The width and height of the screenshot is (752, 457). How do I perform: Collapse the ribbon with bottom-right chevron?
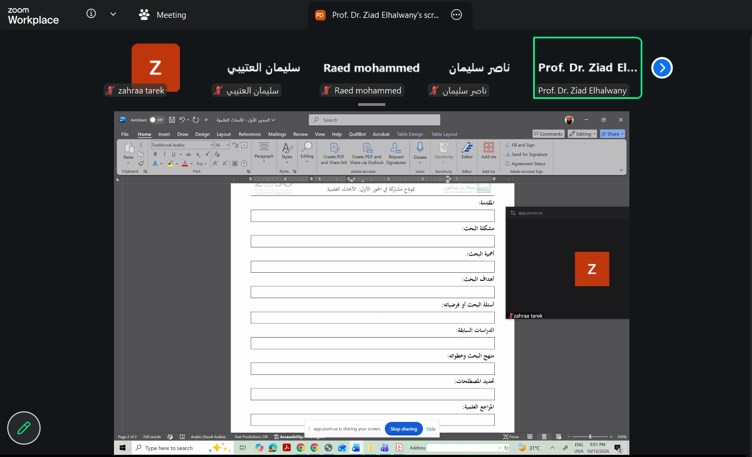tap(621, 170)
